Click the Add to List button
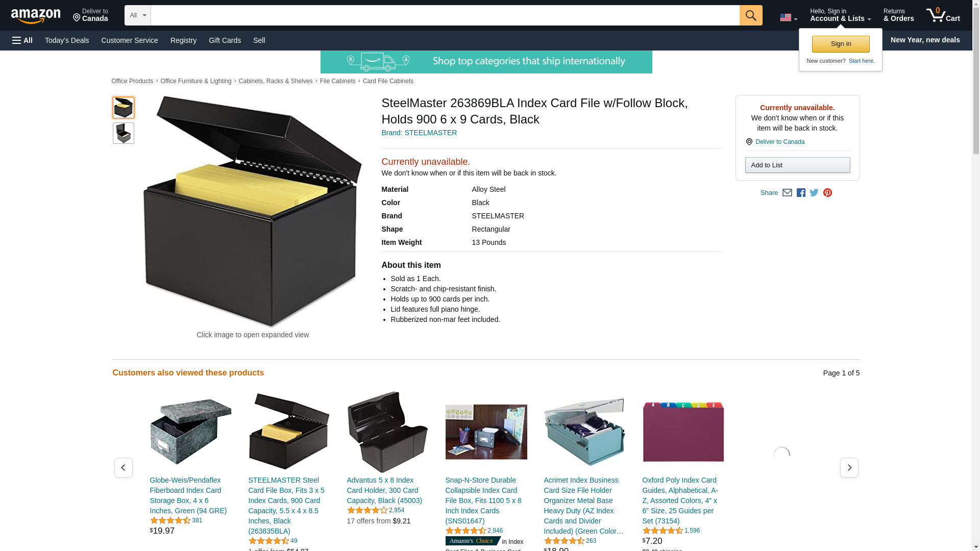Screen dimensions: 980x551 click(797, 165)
